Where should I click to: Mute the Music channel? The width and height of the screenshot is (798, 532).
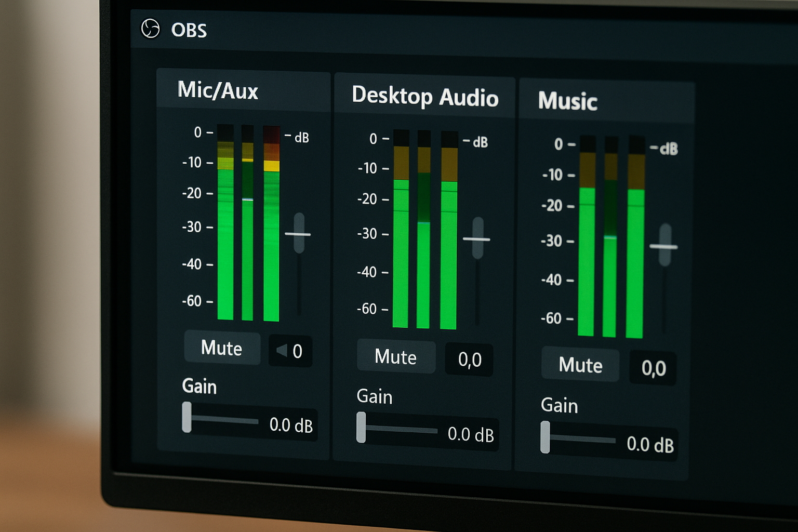click(x=580, y=365)
